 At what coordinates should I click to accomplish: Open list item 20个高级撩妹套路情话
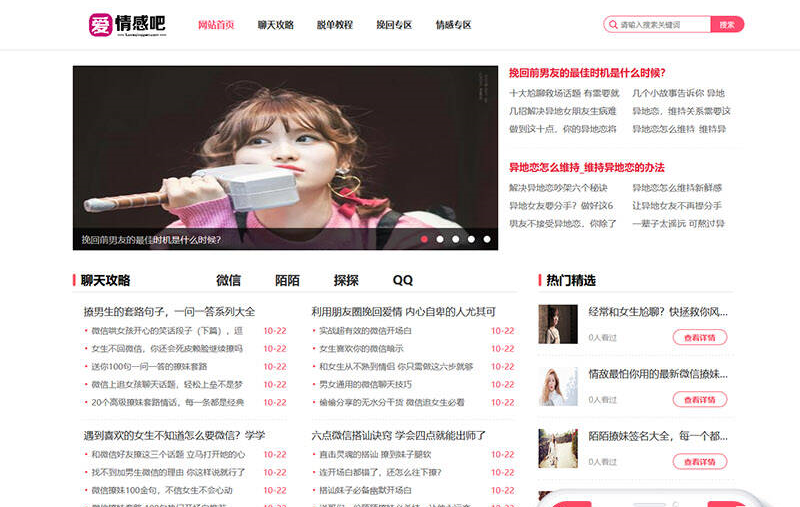click(168, 402)
